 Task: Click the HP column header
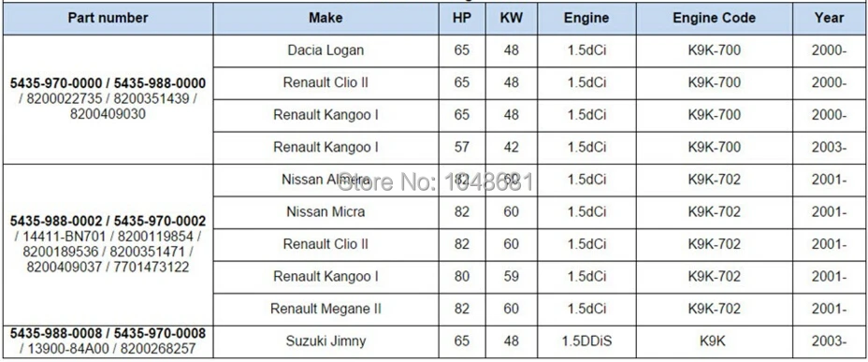[462, 19]
